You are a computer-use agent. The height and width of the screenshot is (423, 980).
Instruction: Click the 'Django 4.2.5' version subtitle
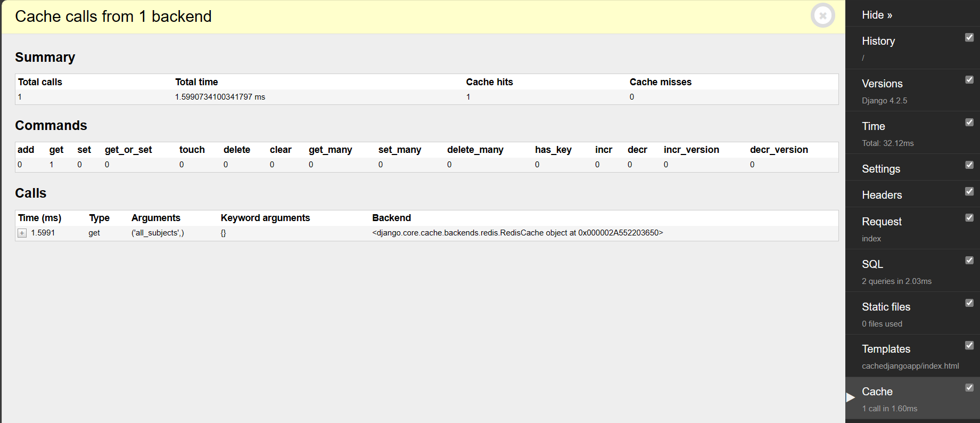point(884,101)
